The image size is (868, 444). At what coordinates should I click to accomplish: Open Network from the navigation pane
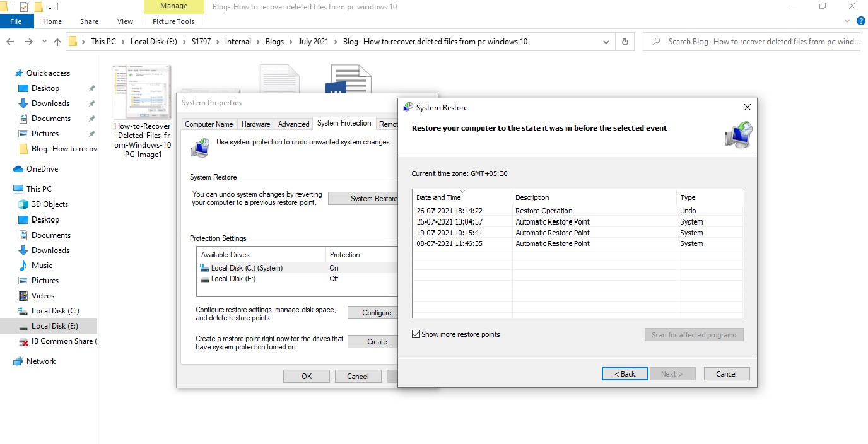click(40, 361)
